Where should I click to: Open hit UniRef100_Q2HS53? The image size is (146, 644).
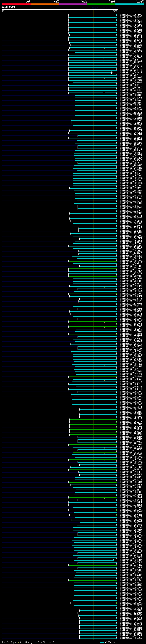click(131, 93)
